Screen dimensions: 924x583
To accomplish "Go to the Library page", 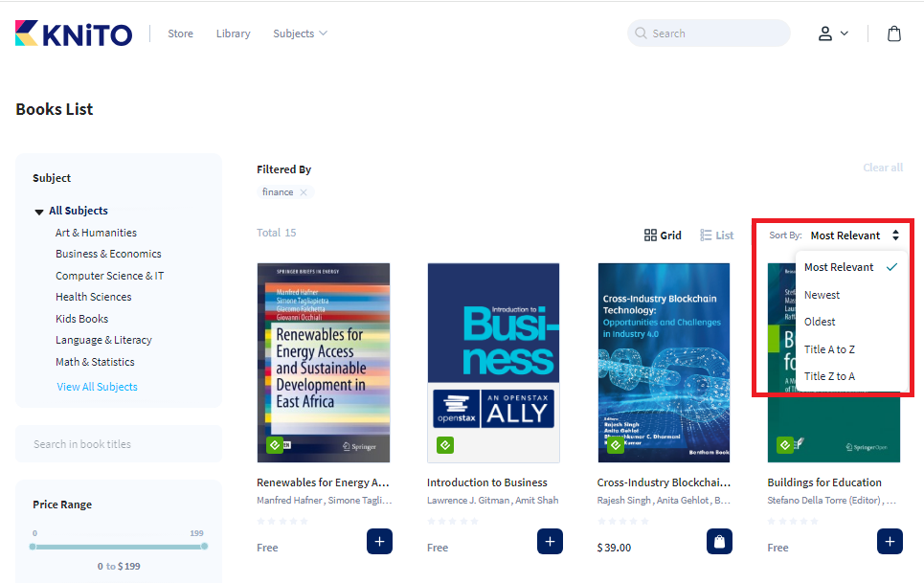I will (233, 34).
